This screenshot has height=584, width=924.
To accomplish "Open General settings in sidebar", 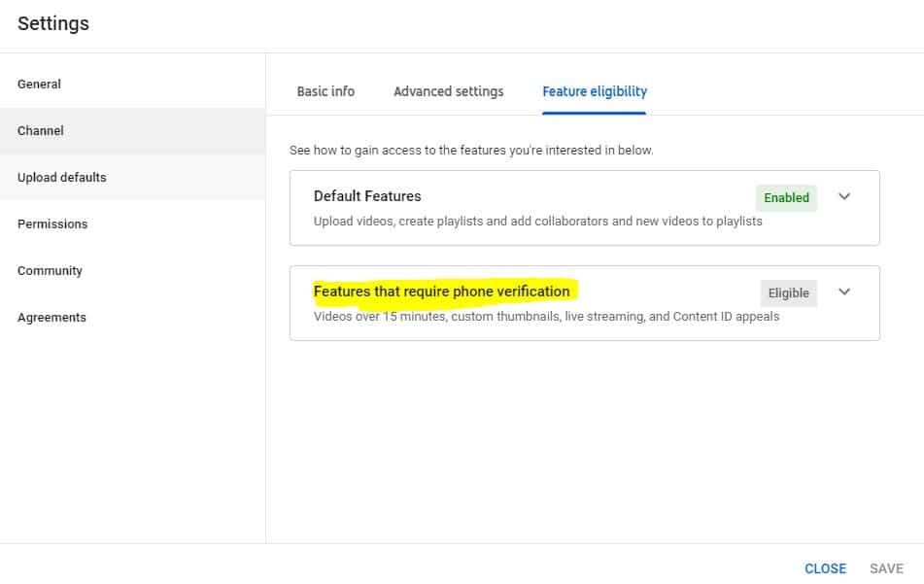I will click(x=39, y=85).
